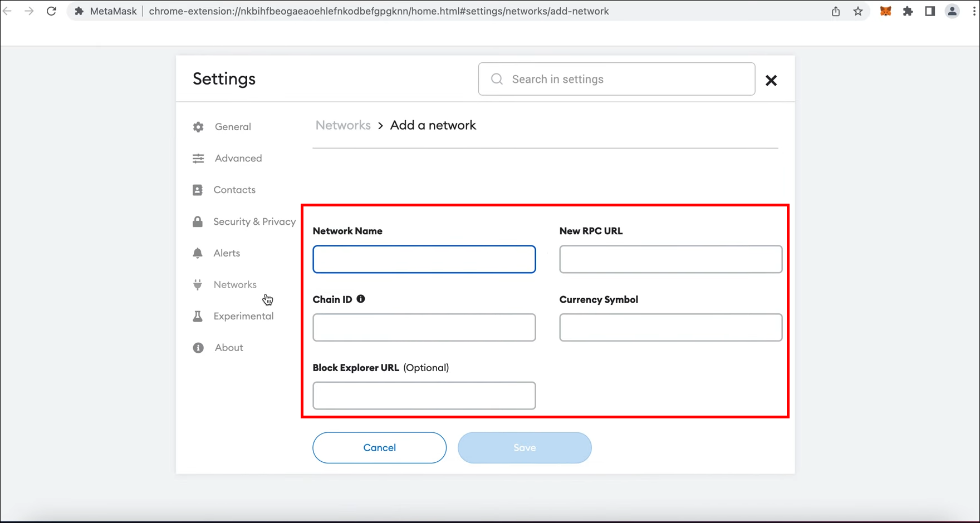The image size is (980, 523).
Task: Click the Alerts bell icon
Action: (198, 253)
